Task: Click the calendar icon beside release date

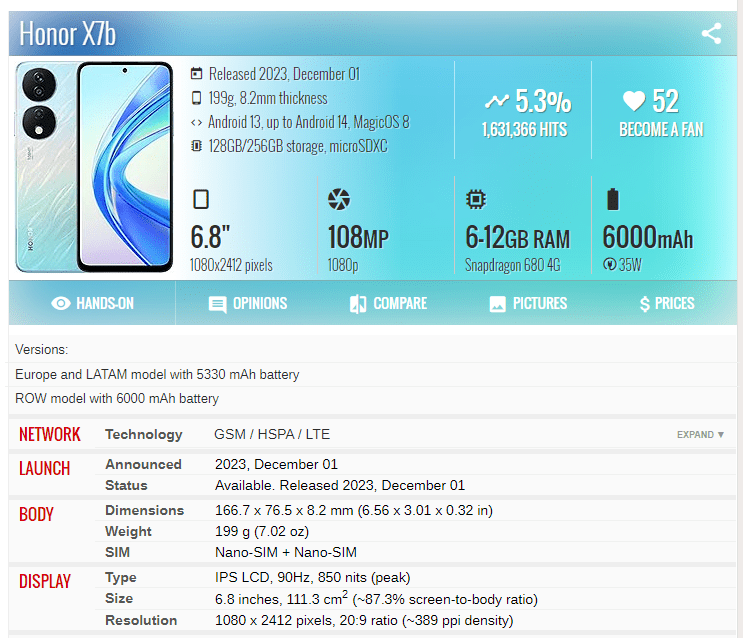Action: [196, 74]
